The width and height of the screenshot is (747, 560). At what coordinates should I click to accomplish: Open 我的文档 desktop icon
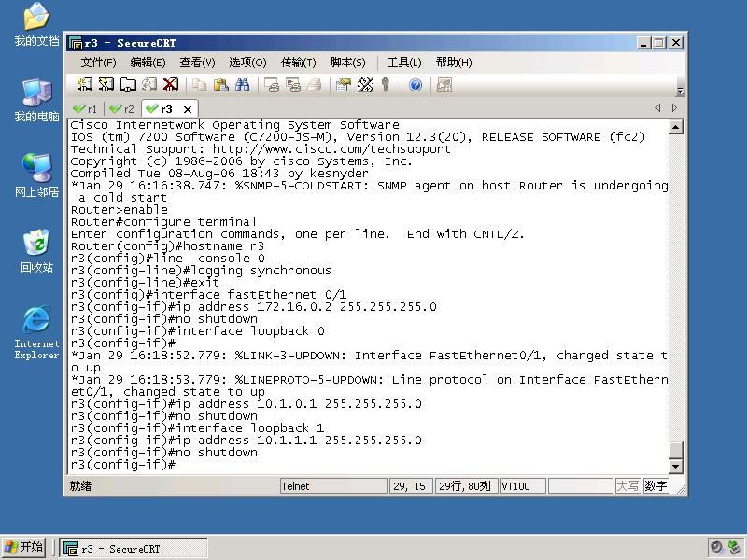click(36, 24)
